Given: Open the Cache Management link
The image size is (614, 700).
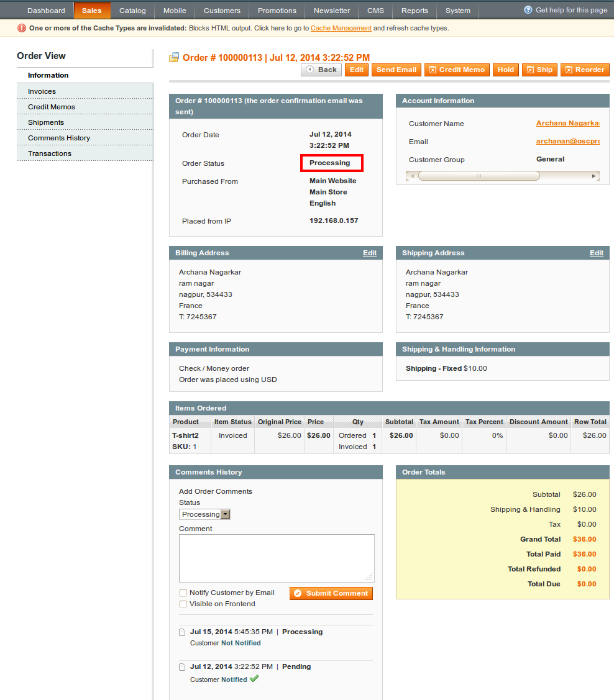Looking at the screenshot, I should (x=341, y=28).
